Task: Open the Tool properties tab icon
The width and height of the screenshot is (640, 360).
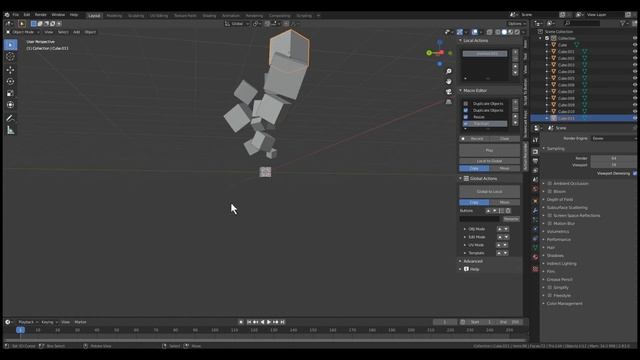Action: click(535, 140)
